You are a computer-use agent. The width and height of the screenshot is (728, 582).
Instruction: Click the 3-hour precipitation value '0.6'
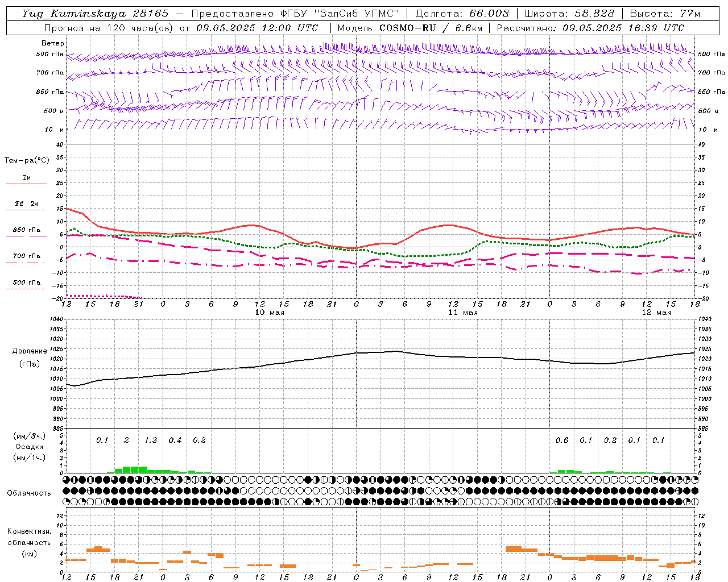562,440
